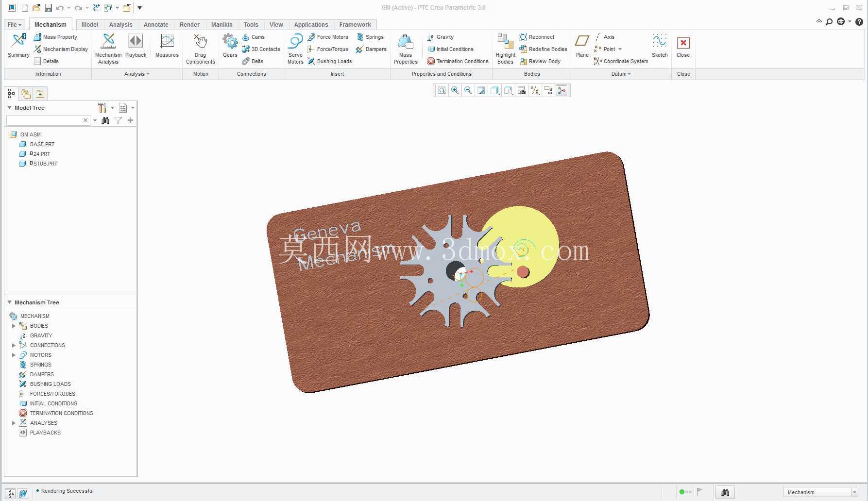Screen dimensions: 868x501
Task: Highlight Bodies in the model
Action: (505, 49)
